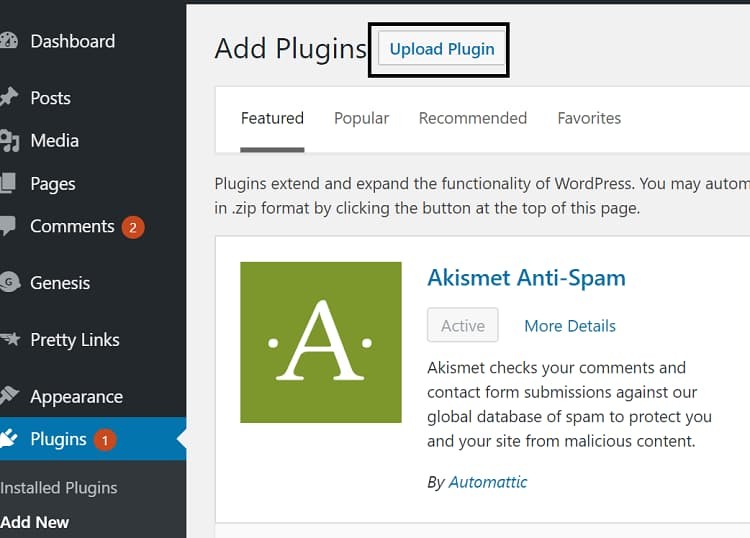Switch to the Recommended tab
Image resolution: width=750 pixels, height=538 pixels.
(473, 118)
